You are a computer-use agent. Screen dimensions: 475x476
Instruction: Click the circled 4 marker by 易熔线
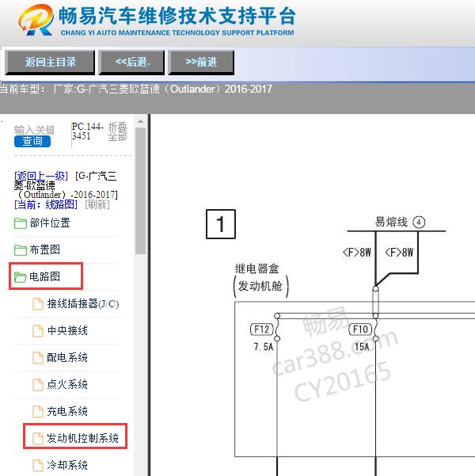(419, 223)
